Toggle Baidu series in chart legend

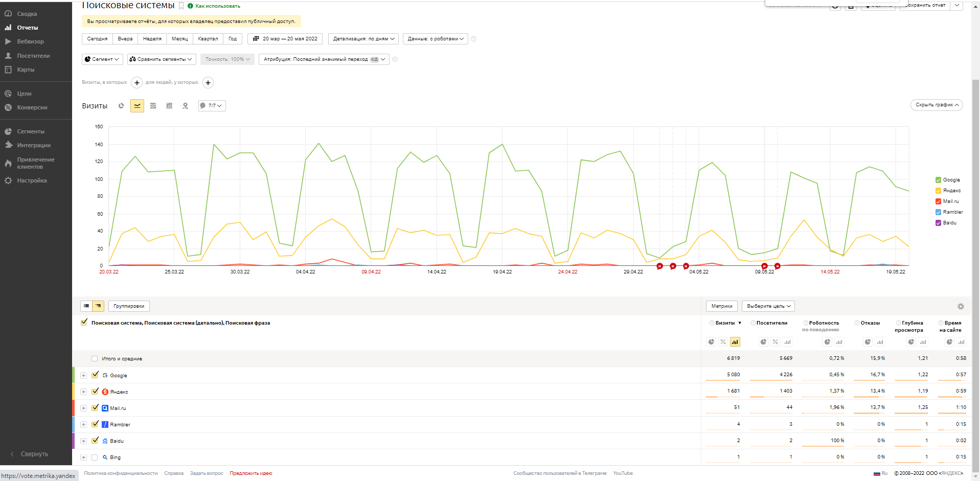click(x=938, y=223)
